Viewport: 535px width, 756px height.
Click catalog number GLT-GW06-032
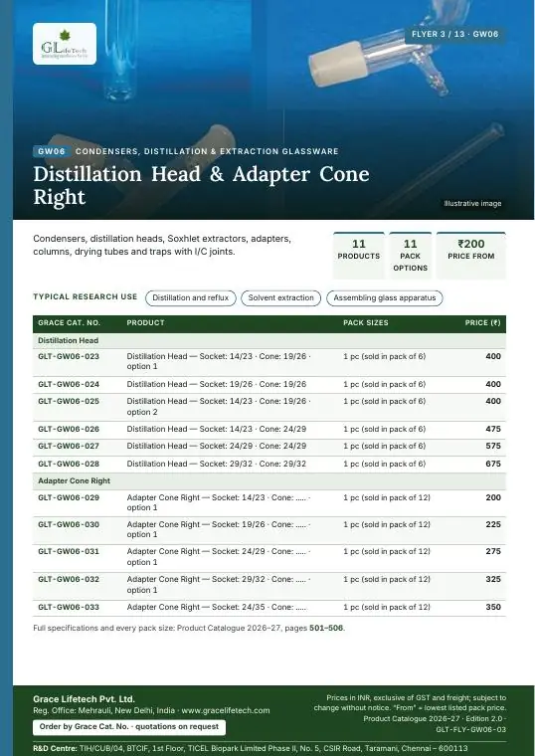[69, 579]
